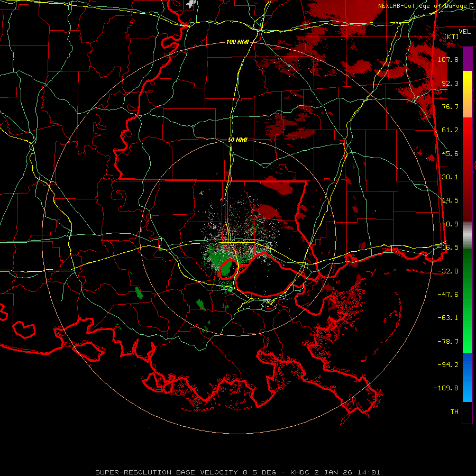The width and height of the screenshot is (476, 476).
Task: Pick the blue segment of velocity color bar
Action: [x=467, y=377]
